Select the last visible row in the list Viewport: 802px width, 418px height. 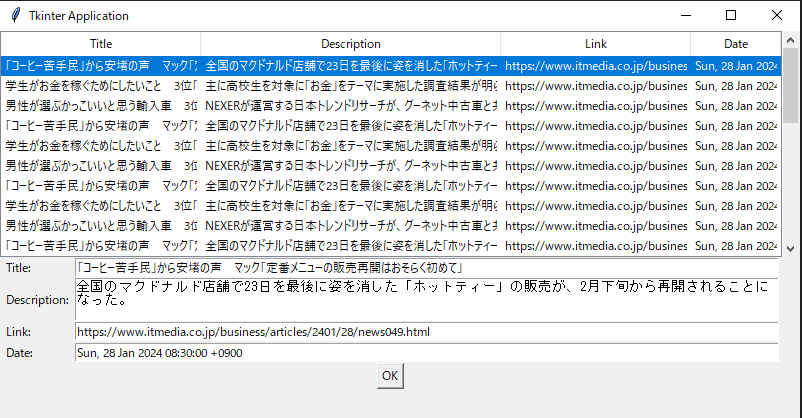(100, 245)
